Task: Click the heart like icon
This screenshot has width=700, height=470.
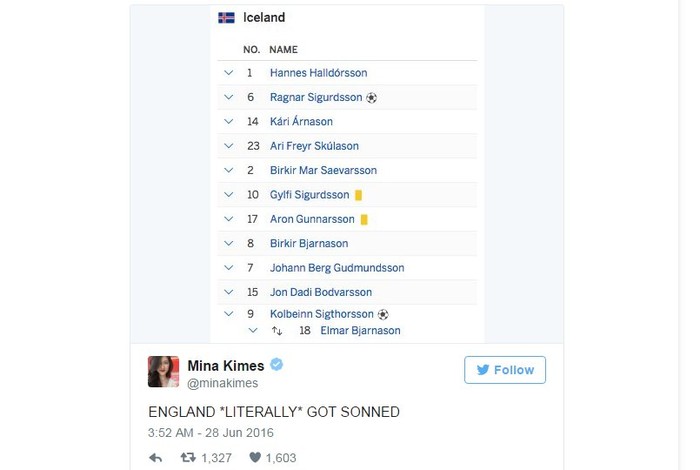Action: (x=255, y=457)
